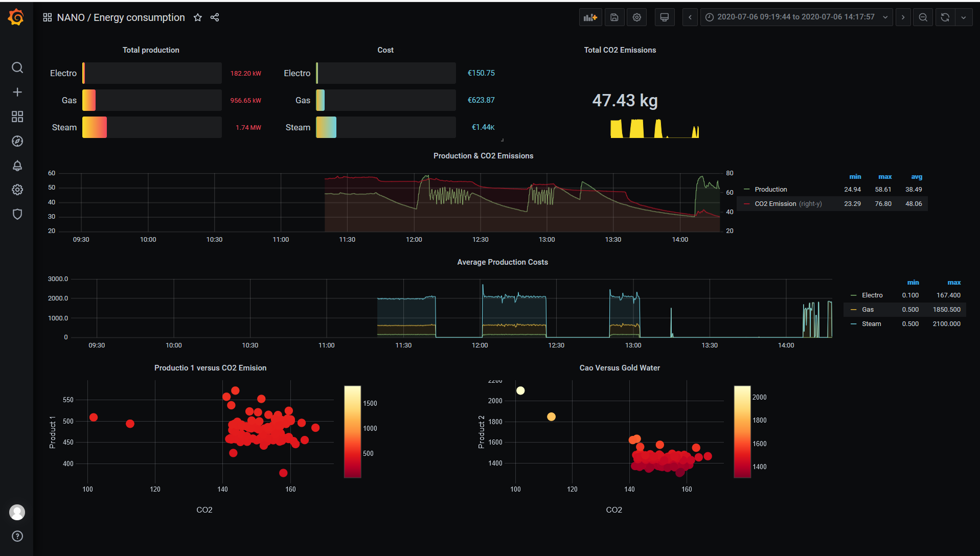Toggle the Production series in the legend

(770, 190)
